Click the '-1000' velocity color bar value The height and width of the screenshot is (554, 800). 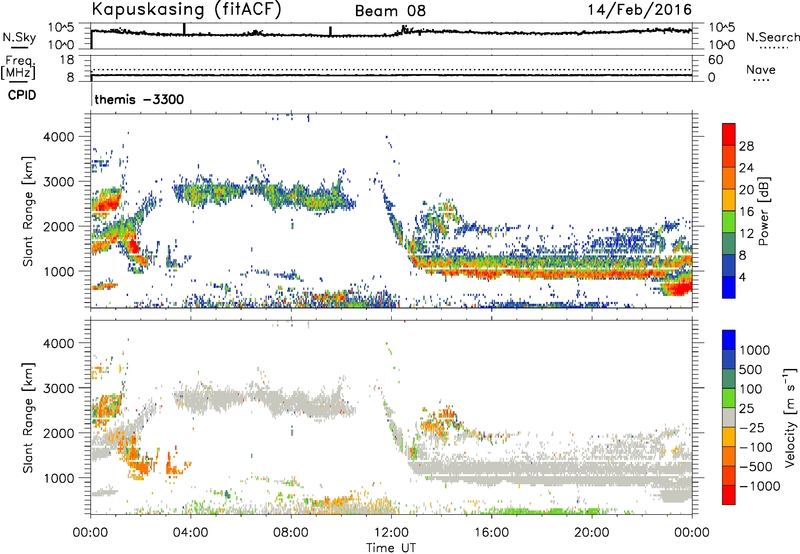tap(759, 486)
